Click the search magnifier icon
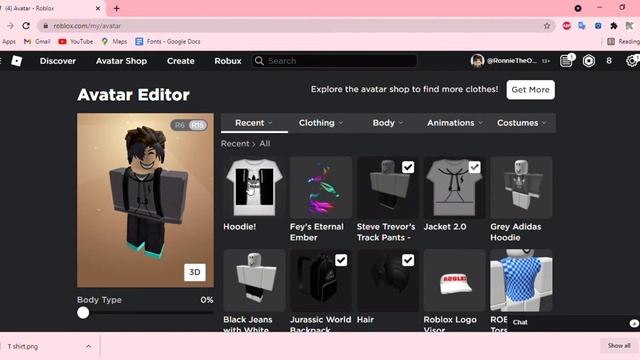The width and height of the screenshot is (640, 360). [x=259, y=61]
